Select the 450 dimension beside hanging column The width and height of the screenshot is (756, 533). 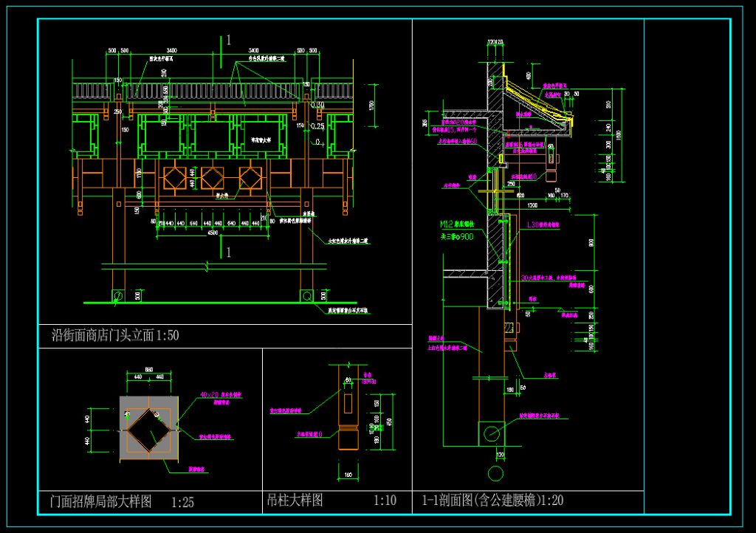[x=389, y=422]
